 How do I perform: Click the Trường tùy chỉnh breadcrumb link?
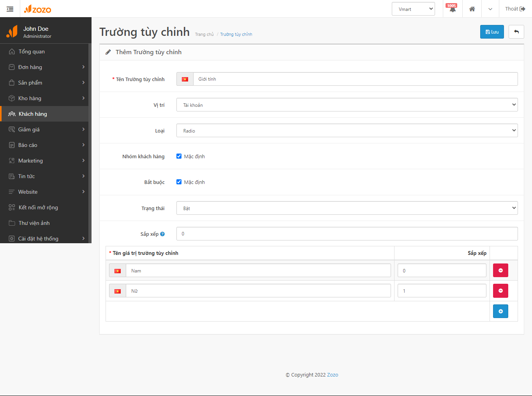coord(236,34)
